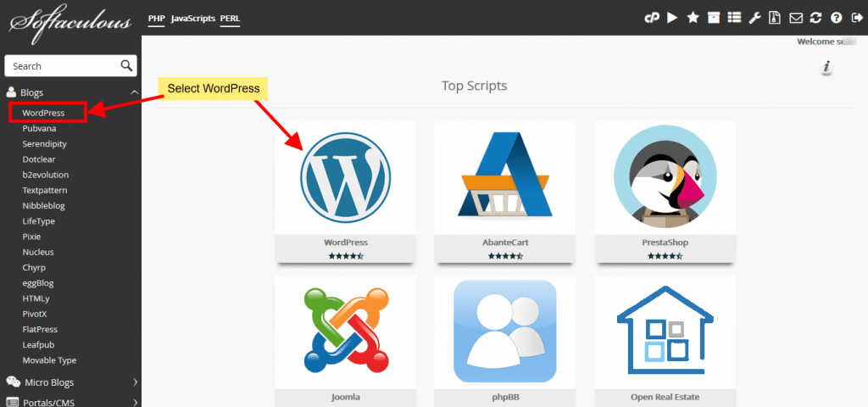The height and width of the screenshot is (407, 868).
Task: Open the demos play icon
Action: point(672,18)
